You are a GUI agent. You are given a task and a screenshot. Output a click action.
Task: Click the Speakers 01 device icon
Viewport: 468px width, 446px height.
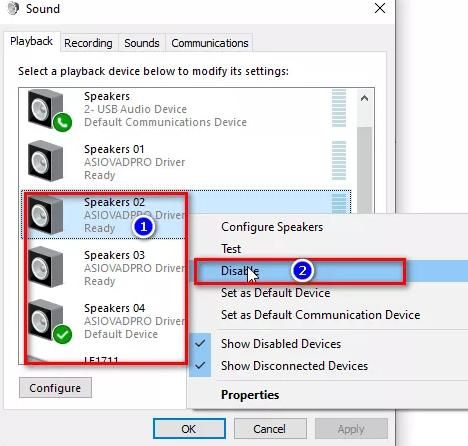(46, 161)
